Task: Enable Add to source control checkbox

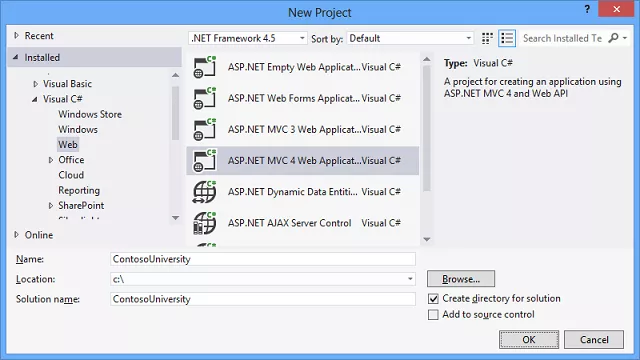Action: 433,315
